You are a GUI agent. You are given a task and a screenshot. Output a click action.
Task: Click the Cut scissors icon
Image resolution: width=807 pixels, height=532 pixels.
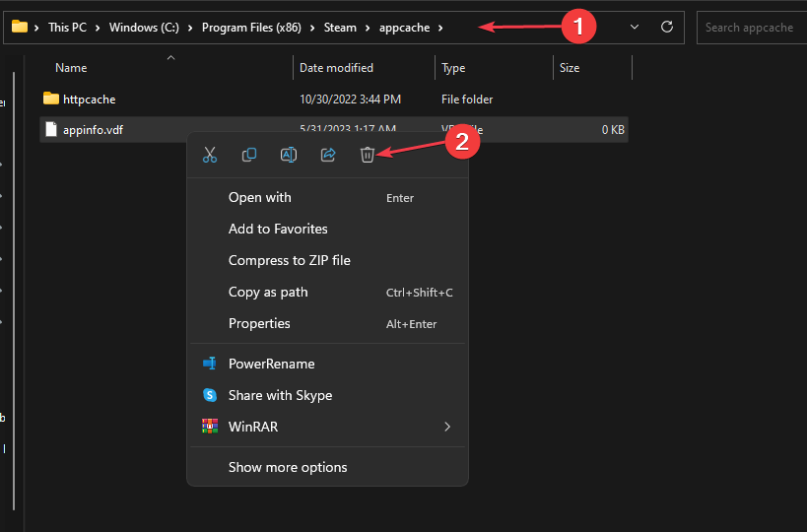pyautogui.click(x=210, y=155)
